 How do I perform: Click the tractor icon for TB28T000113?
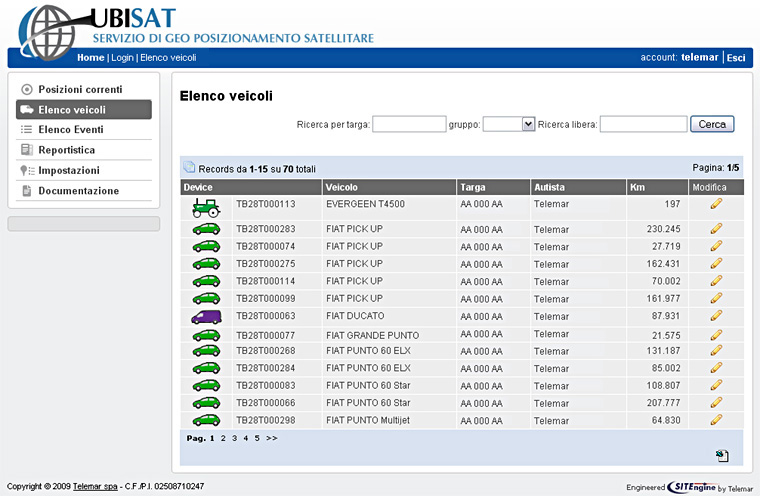[x=206, y=208]
